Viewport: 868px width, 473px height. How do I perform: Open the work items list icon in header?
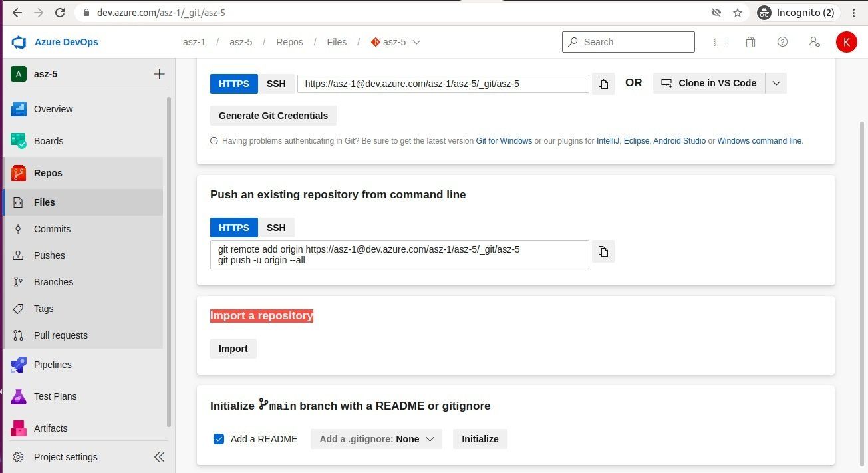[719, 42]
